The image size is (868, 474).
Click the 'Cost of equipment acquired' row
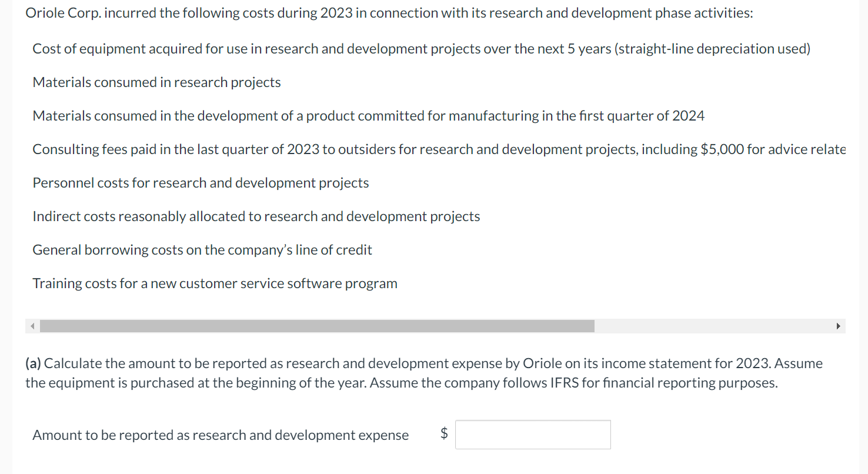421,49
